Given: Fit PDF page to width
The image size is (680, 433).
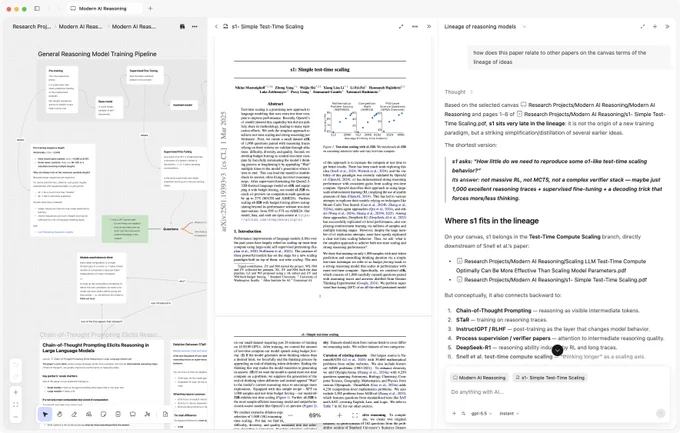Looking at the screenshot, I should click(355, 415).
